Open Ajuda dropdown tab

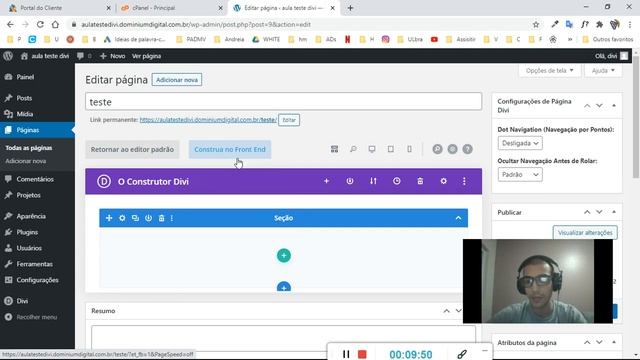(603, 70)
